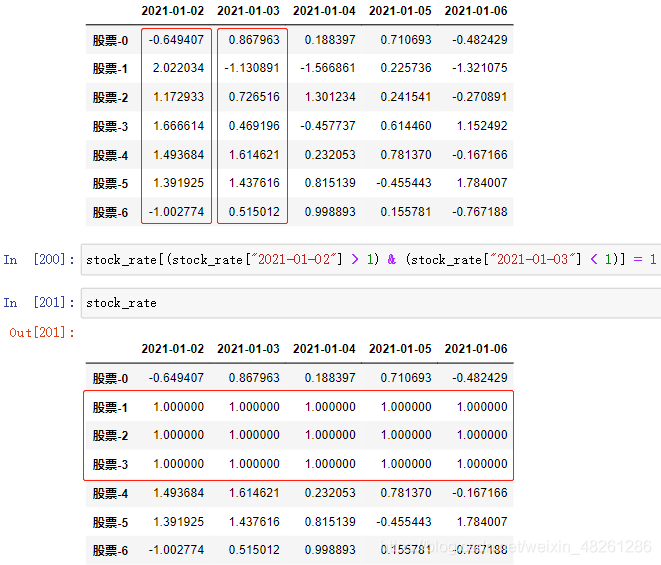Viewport: 661px width, 565px height.
Task: Click 1.437616 in the first table
Action: tap(254, 183)
